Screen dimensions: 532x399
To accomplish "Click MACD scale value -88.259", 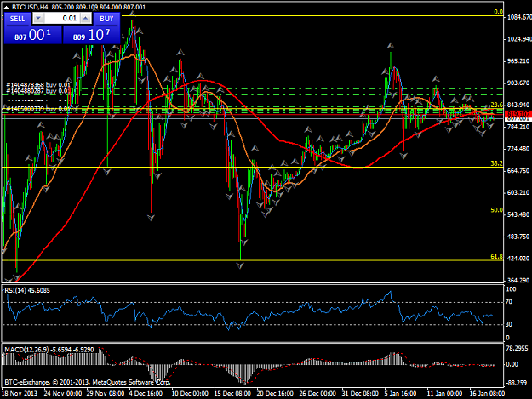I will 517,383.
